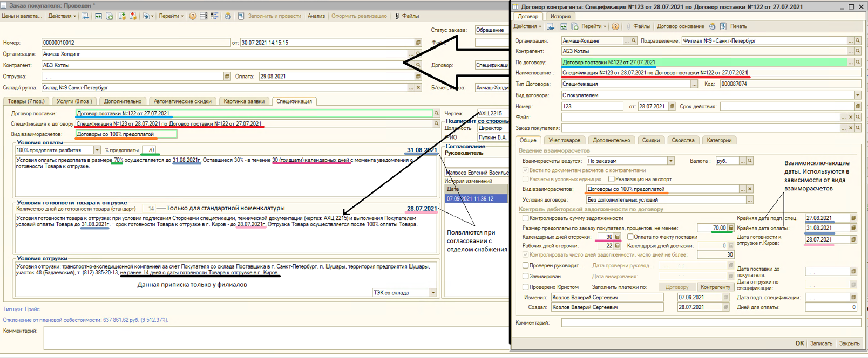The image size is (868, 358).
Task: Open calculator for Календарных дней отсрочки 30
Action: 618,237
